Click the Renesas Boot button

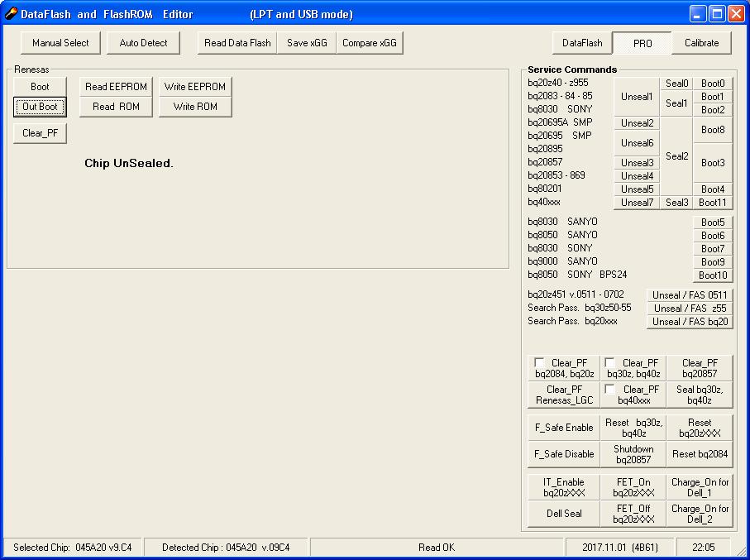click(x=40, y=87)
